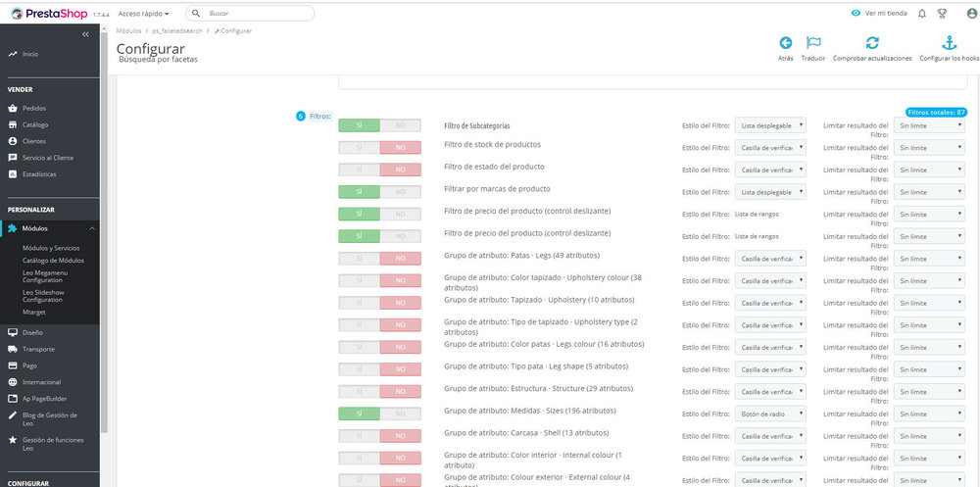Click the Filtros totales: 87 badge

pos(936,112)
